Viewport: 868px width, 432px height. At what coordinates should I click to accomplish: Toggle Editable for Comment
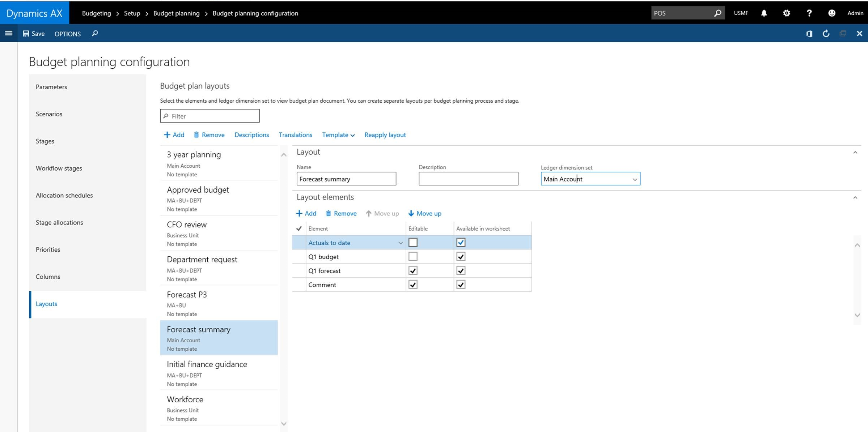click(x=413, y=285)
